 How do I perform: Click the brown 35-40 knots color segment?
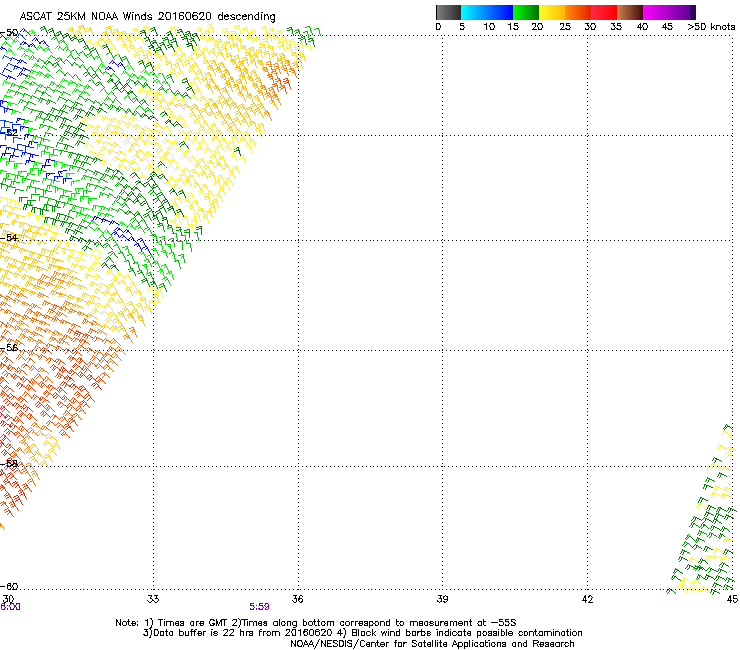coord(630,12)
